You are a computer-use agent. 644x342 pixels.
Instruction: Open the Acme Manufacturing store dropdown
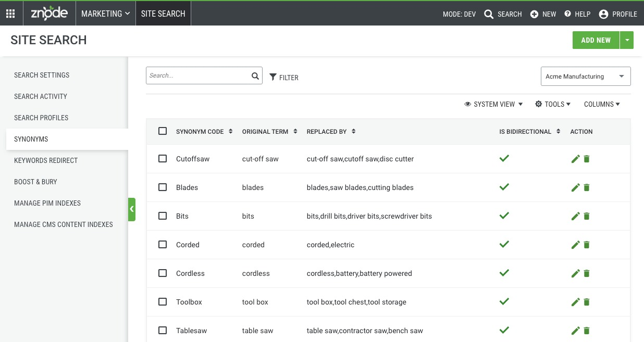586,77
